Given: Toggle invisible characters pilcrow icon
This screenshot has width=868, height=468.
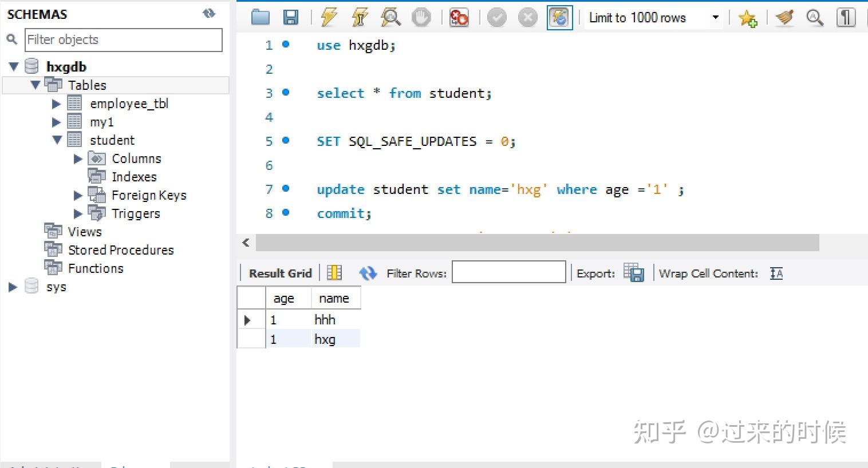Looking at the screenshot, I should point(846,18).
